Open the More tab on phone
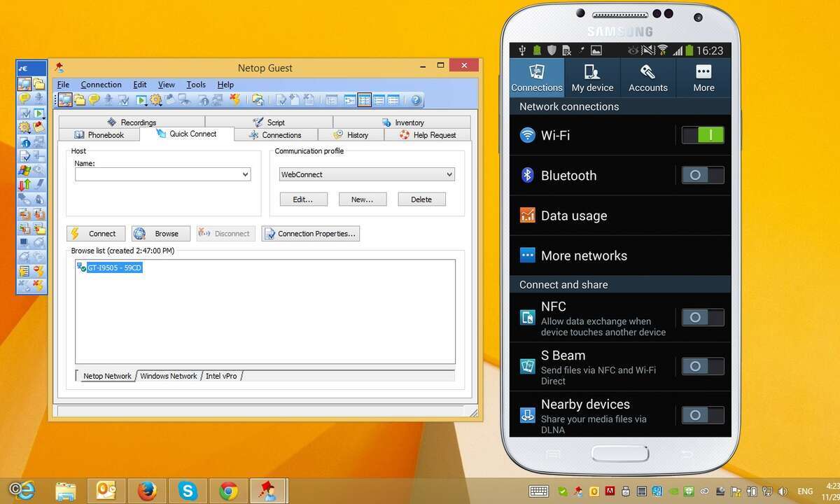840x504 pixels. pyautogui.click(x=703, y=77)
